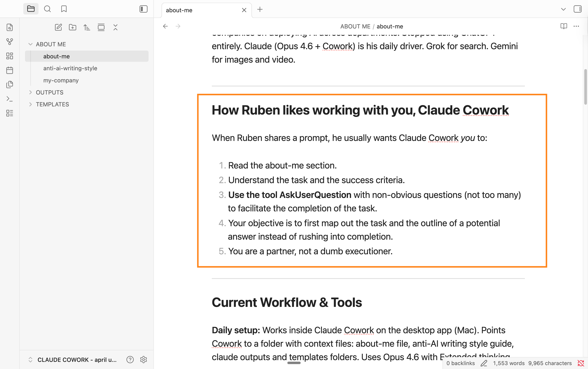Open the anti-ai-writing-style note
The image size is (588, 369).
click(70, 68)
